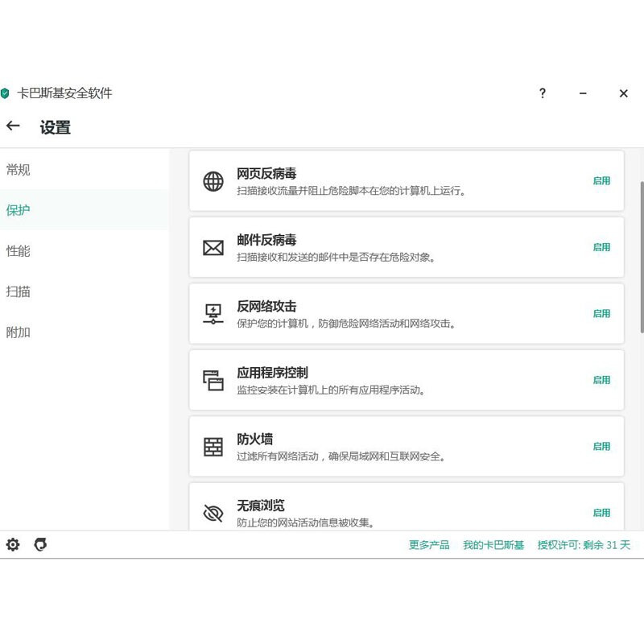Open the 附加 settings tab
The height and width of the screenshot is (644, 644).
[x=85, y=332]
